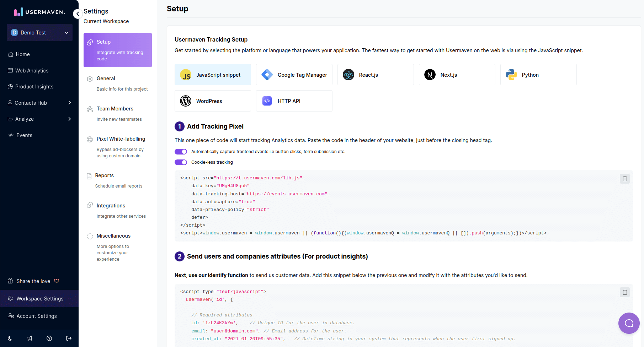Viewport: 644px width, 347px height.
Task: Click the logout arrow icon
Action: tap(69, 338)
